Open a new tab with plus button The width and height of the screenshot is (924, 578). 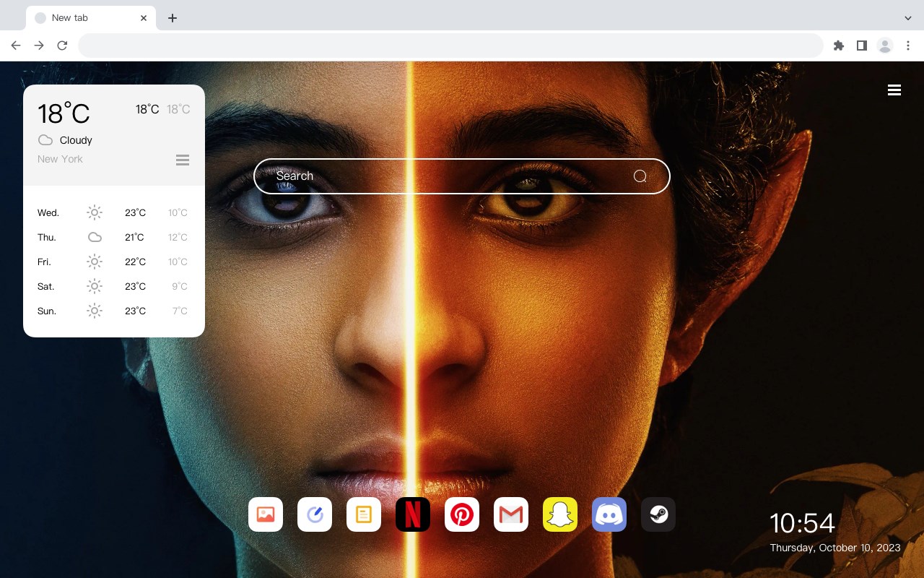point(172,18)
